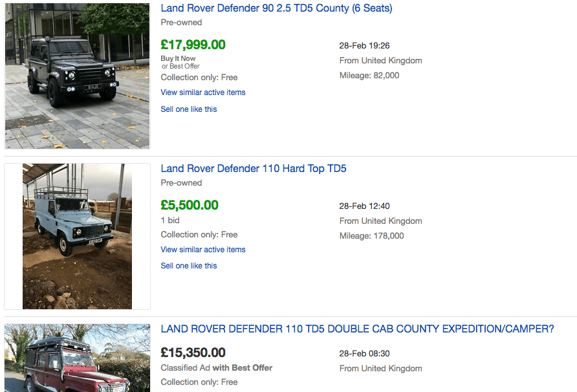
Task: Click the £5,500.00 price
Action: 190,206
